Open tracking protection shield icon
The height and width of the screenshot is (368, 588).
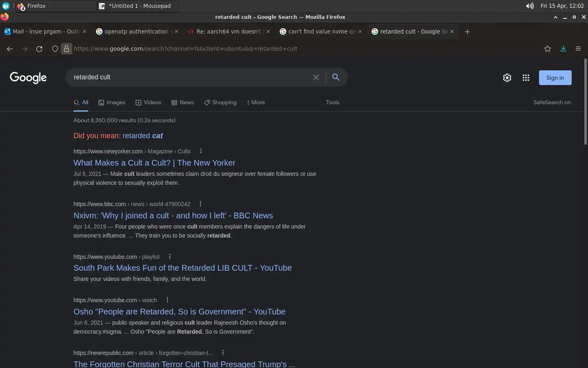coord(55,49)
